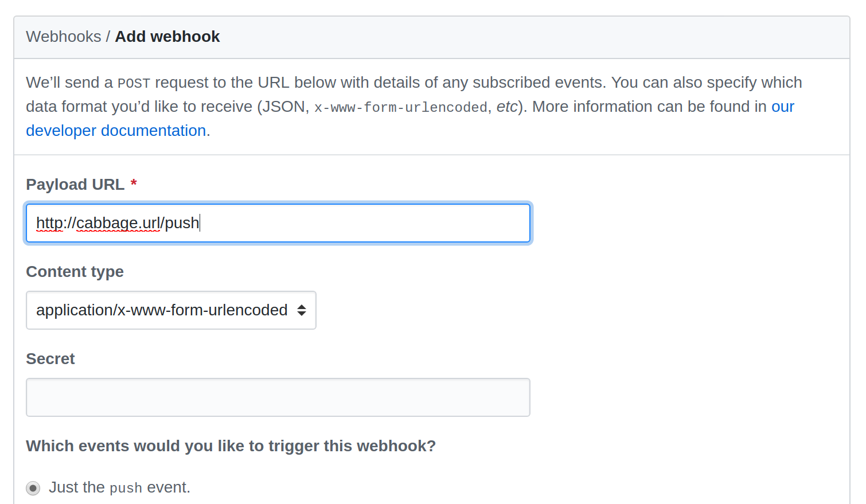Click the Payload URL label
The image size is (866, 504).
point(75,185)
